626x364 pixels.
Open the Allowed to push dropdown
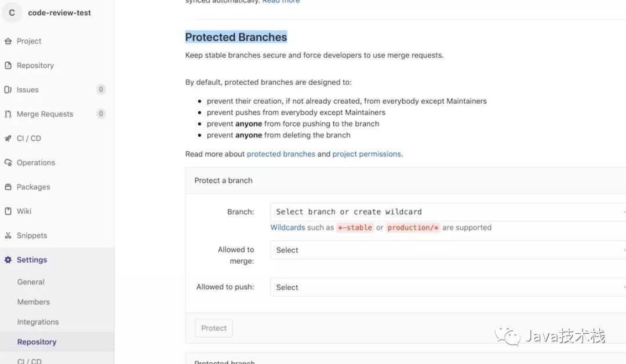[448, 287]
